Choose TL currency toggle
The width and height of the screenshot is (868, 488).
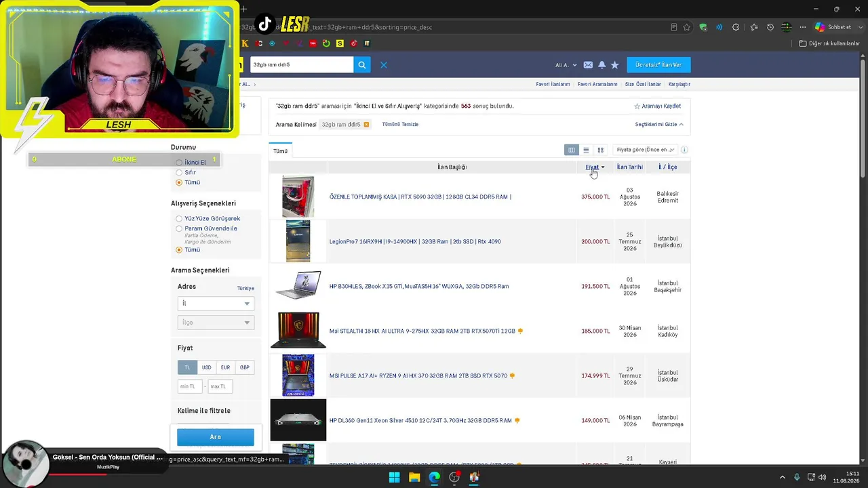click(187, 367)
